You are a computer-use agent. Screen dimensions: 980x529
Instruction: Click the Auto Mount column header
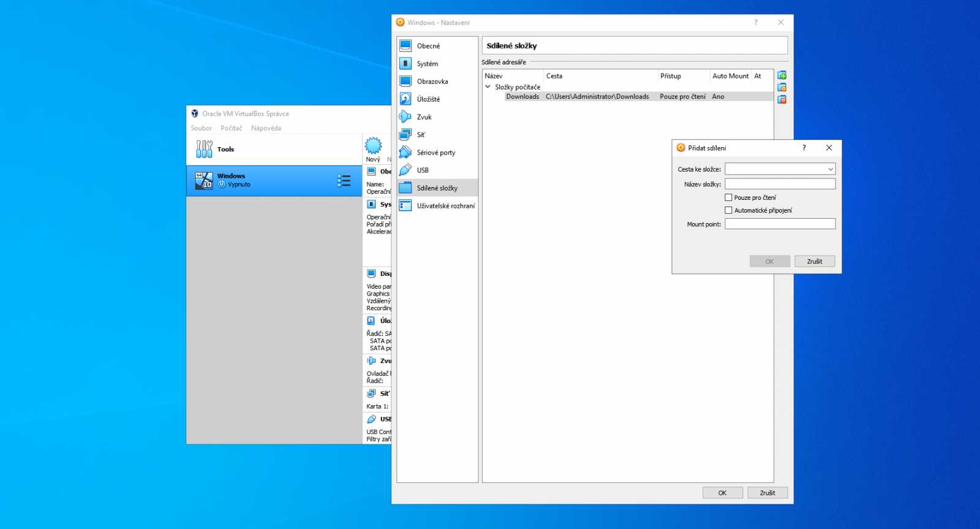point(731,76)
